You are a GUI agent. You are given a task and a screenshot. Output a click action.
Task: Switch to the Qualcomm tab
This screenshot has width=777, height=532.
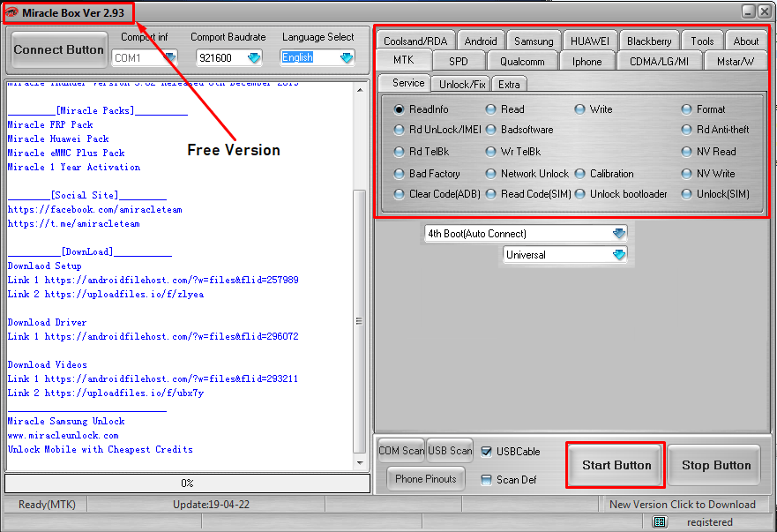click(x=522, y=62)
